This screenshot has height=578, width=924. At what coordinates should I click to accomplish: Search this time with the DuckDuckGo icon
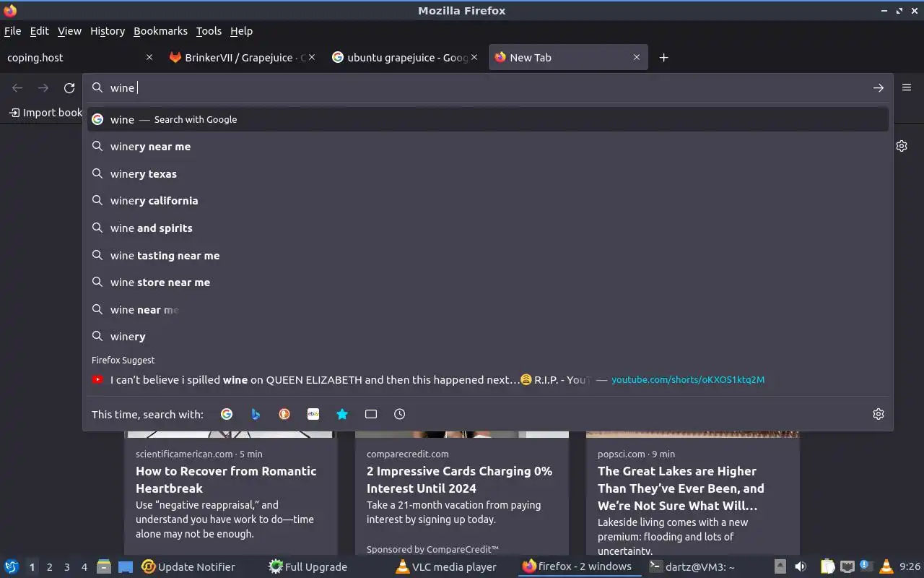284,414
